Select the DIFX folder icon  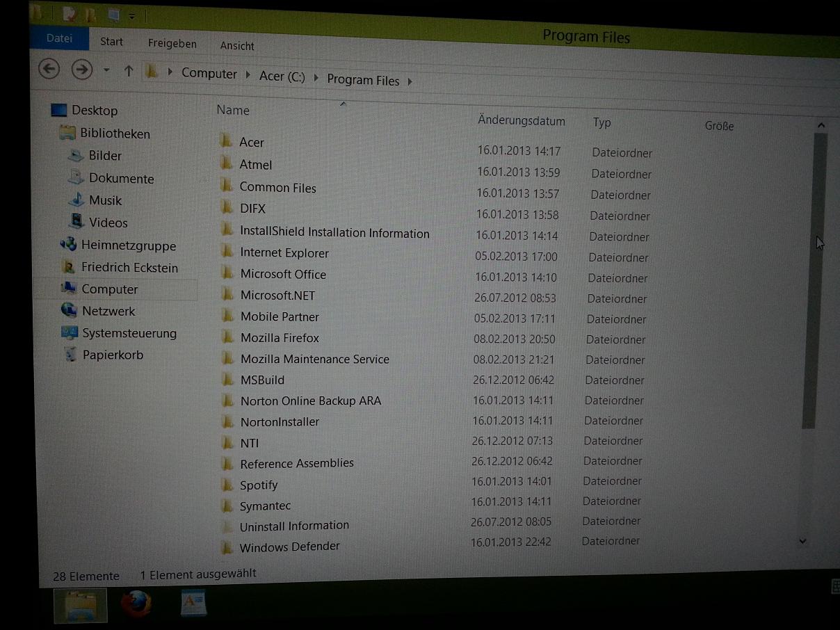point(227,207)
